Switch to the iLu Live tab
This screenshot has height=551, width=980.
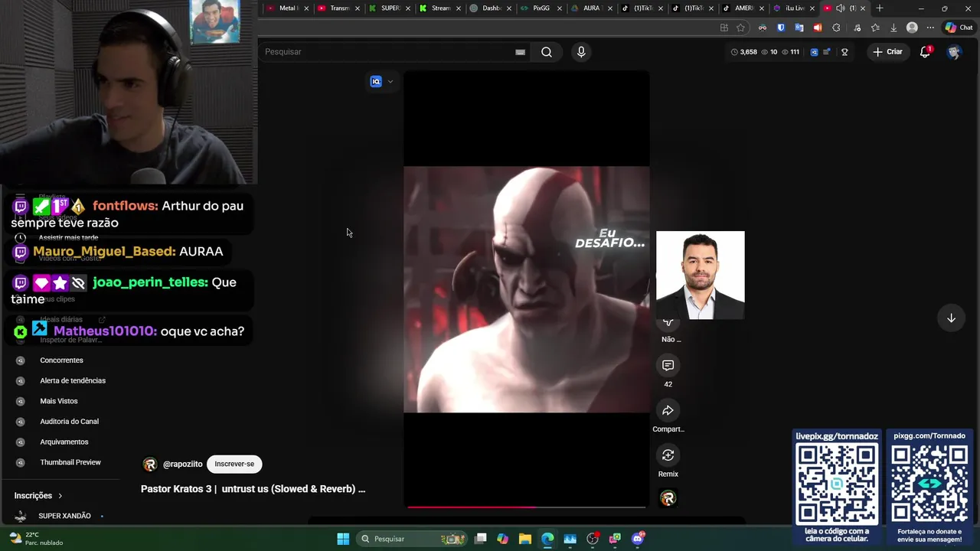coord(793,8)
